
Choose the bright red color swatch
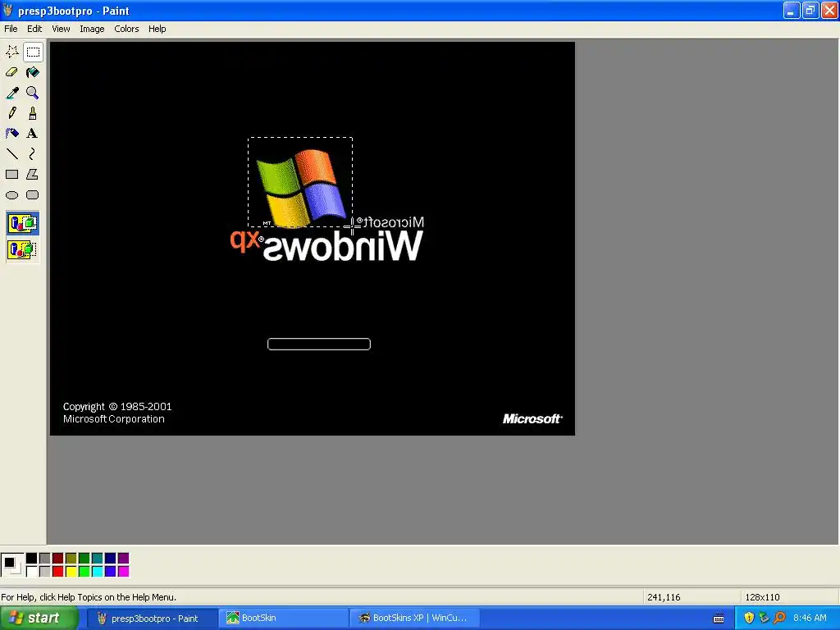pyautogui.click(x=58, y=572)
